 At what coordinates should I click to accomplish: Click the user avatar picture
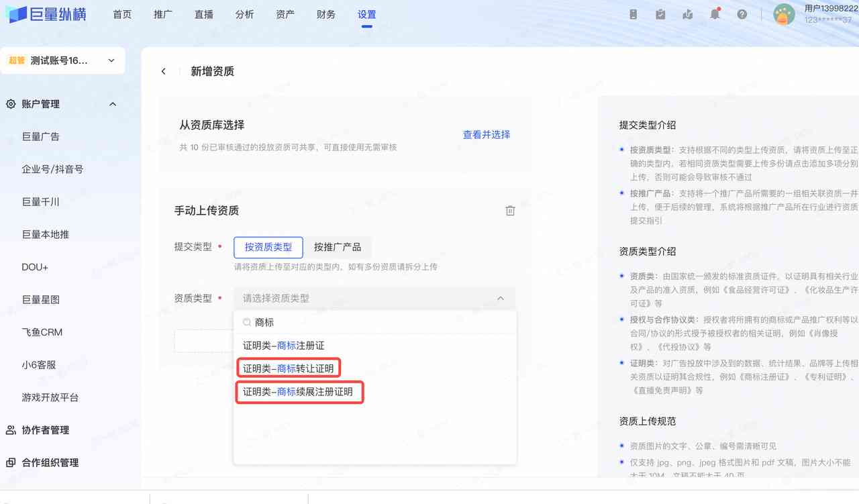pos(784,14)
